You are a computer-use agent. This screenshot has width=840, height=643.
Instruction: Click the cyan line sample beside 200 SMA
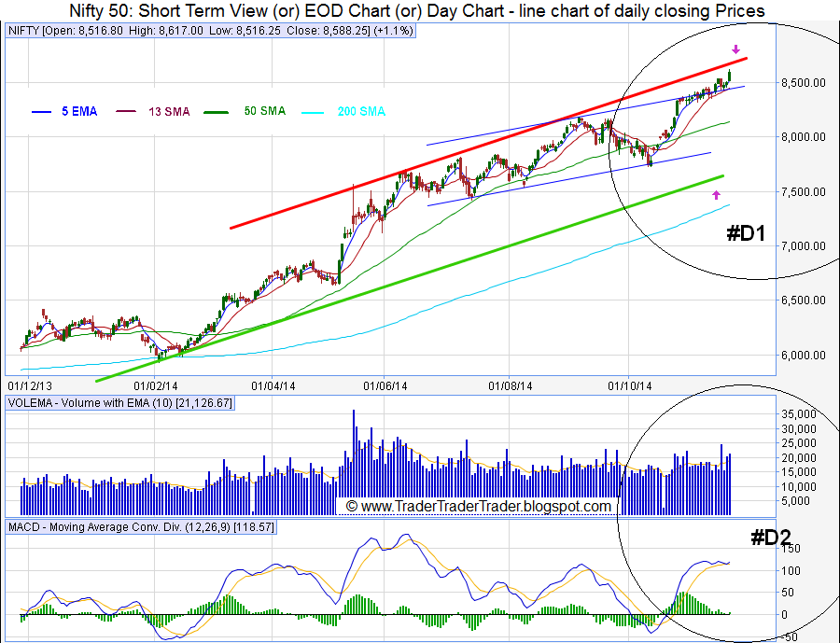click(313, 113)
